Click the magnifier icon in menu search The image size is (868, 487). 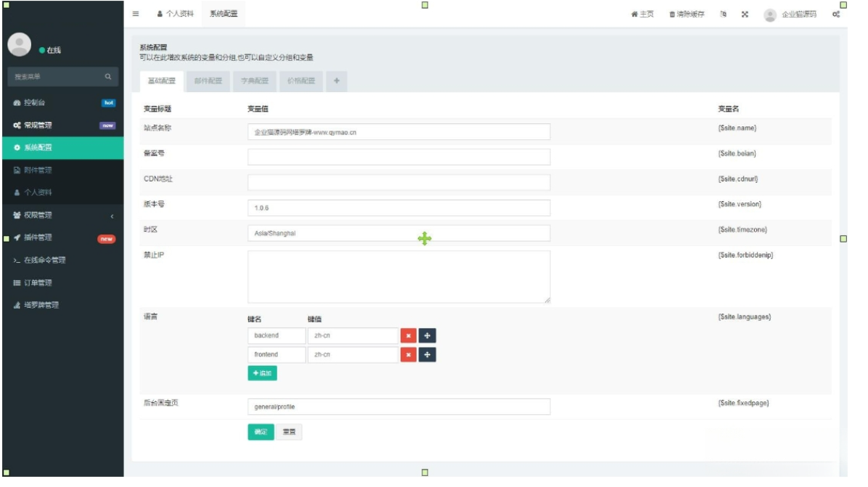pyautogui.click(x=109, y=77)
